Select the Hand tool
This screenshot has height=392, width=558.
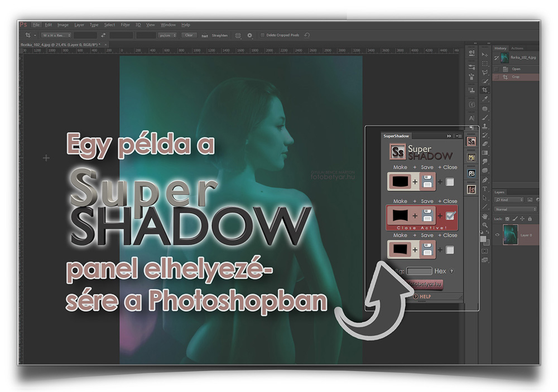485,216
